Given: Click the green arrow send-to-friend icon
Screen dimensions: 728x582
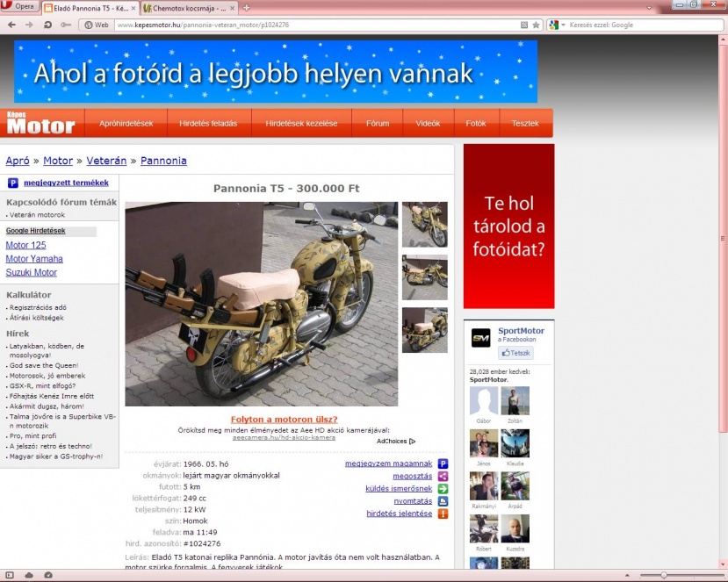Looking at the screenshot, I should pyautogui.click(x=443, y=488).
